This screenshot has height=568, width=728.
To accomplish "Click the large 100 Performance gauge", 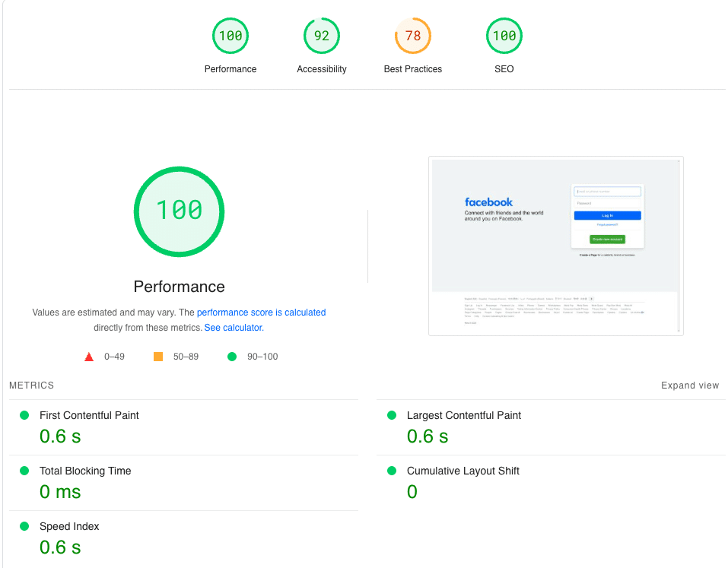I will point(180,211).
